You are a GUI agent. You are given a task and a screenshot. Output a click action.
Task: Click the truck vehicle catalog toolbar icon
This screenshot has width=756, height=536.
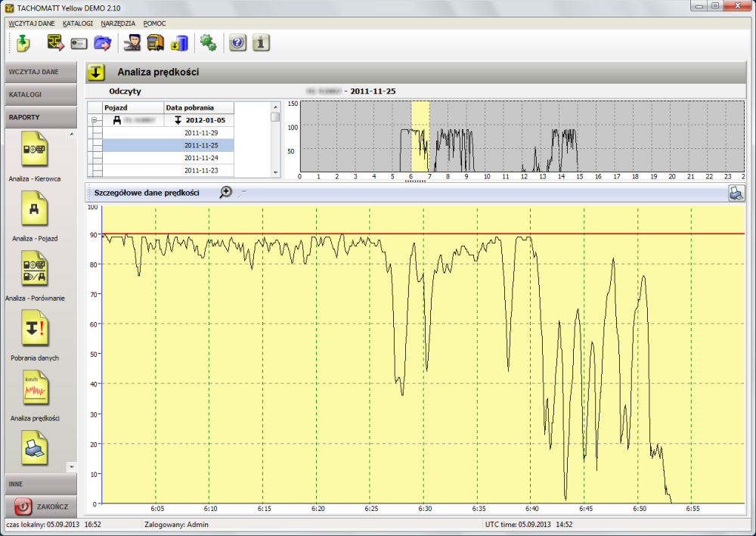tap(156, 43)
